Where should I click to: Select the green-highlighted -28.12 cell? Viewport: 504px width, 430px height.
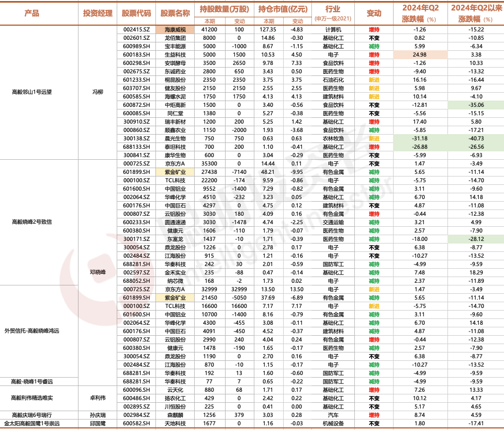pos(475,239)
